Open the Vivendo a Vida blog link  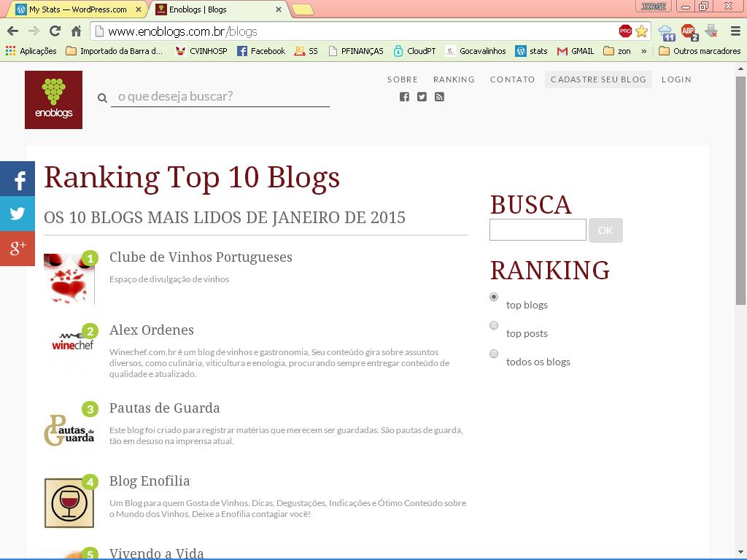tap(156, 553)
